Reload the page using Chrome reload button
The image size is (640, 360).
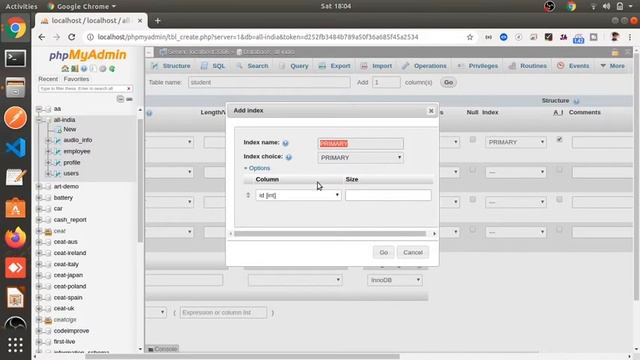pos(71,37)
